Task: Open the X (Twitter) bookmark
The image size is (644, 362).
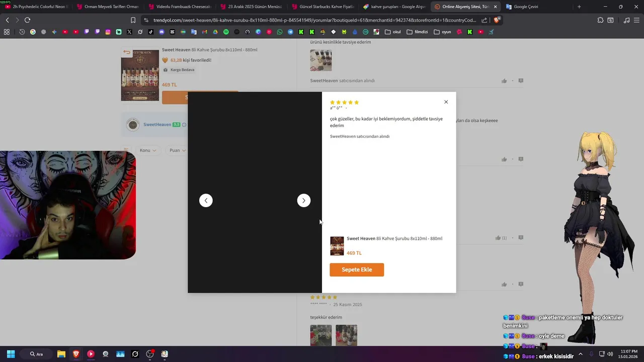Action: click(x=129, y=32)
